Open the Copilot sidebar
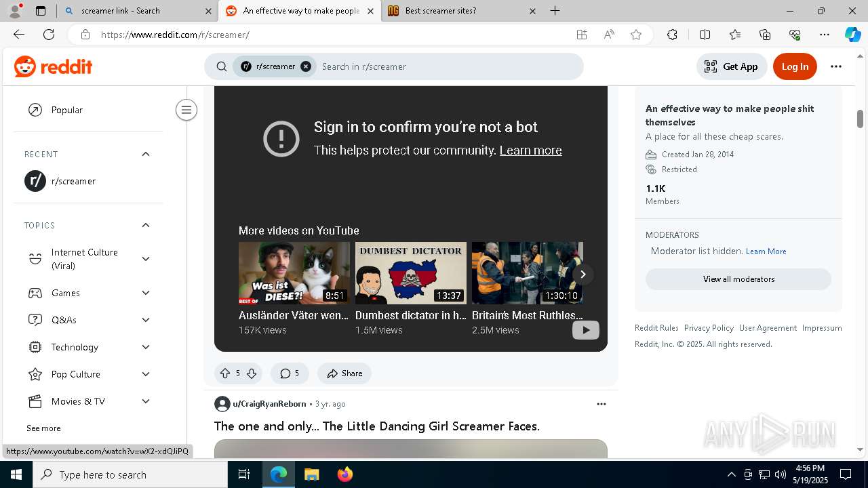The width and height of the screenshot is (868, 488). click(852, 35)
